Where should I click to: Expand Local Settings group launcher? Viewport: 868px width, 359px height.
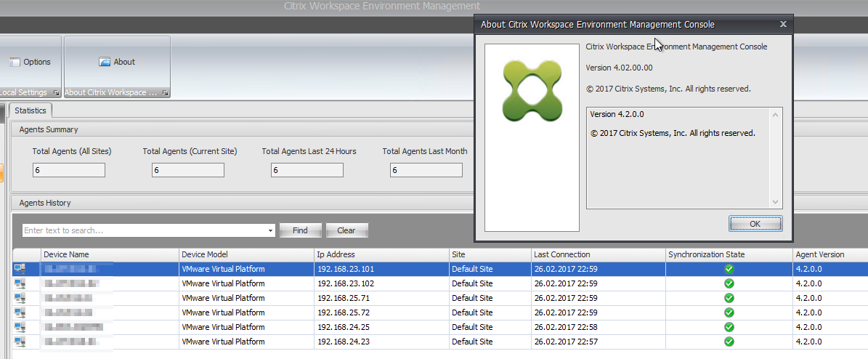[56, 93]
